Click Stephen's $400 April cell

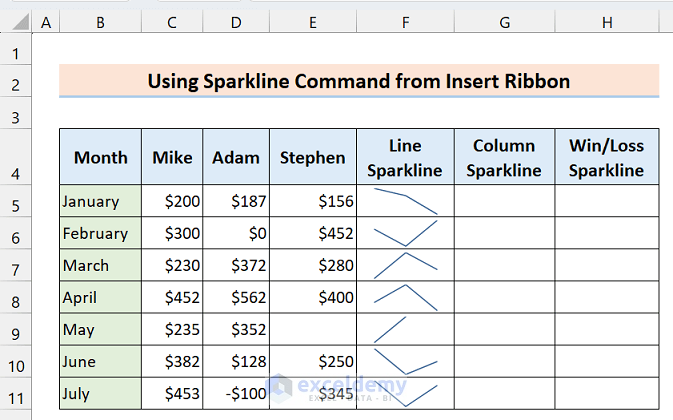click(314, 297)
